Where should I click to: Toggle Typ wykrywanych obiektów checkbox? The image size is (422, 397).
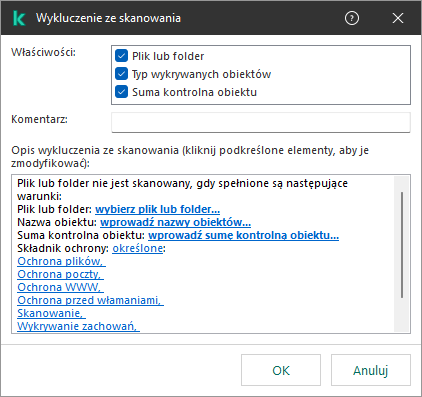pos(121,74)
